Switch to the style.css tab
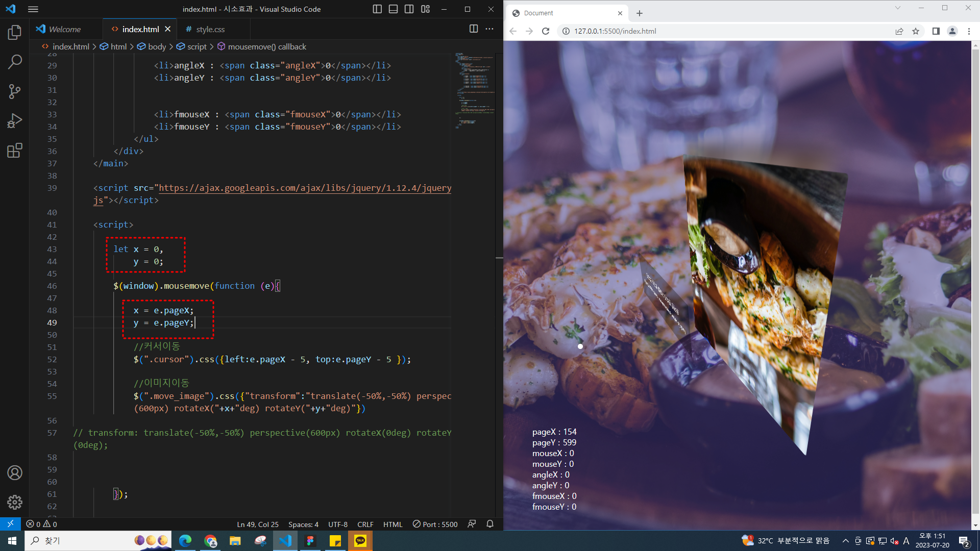 [x=210, y=30]
